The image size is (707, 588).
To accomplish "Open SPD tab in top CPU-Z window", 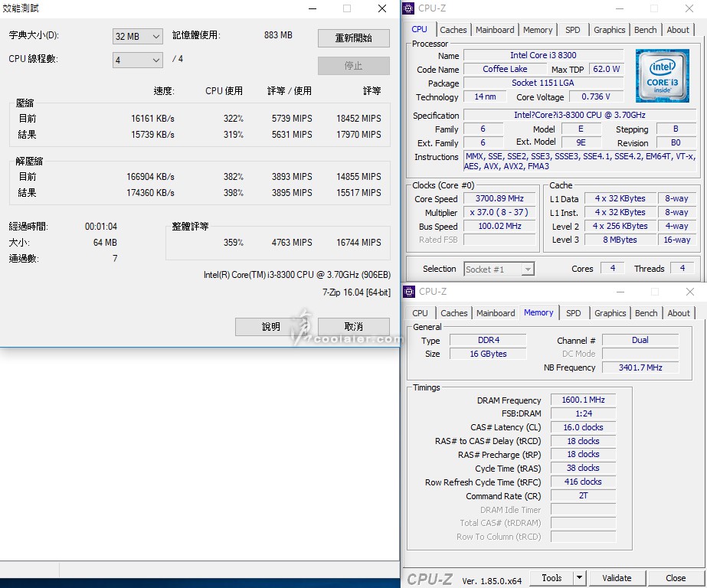I will pyautogui.click(x=573, y=30).
